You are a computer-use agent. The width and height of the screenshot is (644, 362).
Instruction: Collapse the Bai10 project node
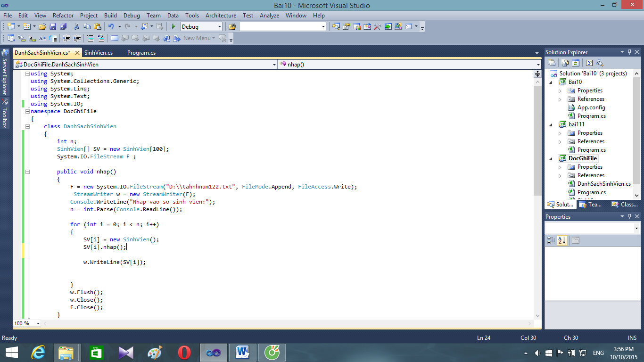(551, 82)
